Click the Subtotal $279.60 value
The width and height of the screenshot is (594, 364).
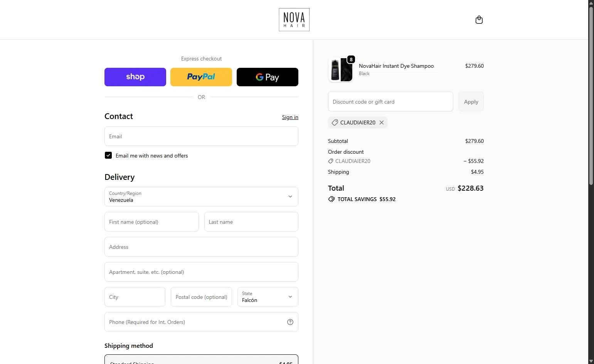click(x=475, y=141)
